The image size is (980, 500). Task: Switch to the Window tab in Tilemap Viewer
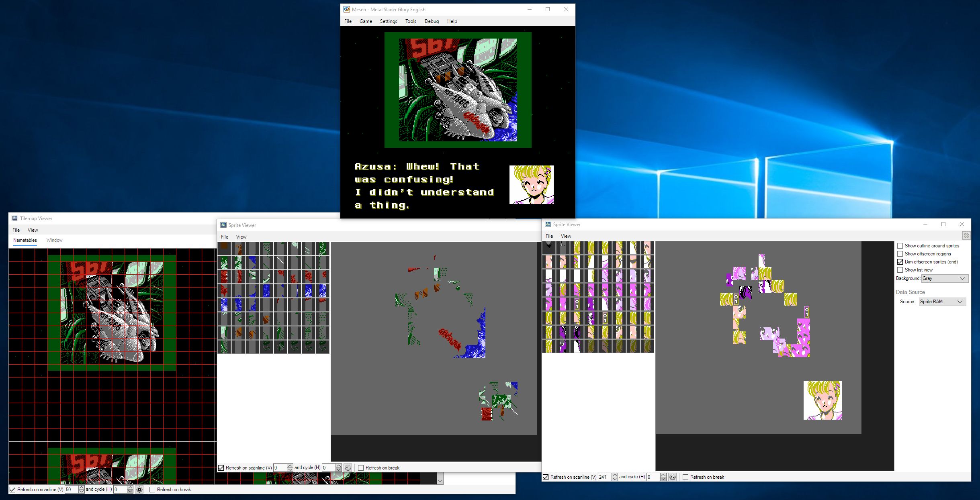click(54, 240)
